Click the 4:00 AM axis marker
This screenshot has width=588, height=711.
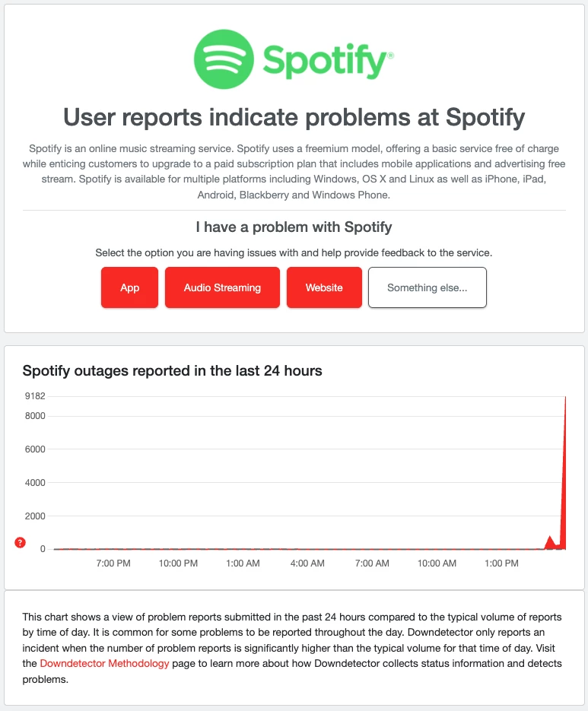(x=308, y=563)
